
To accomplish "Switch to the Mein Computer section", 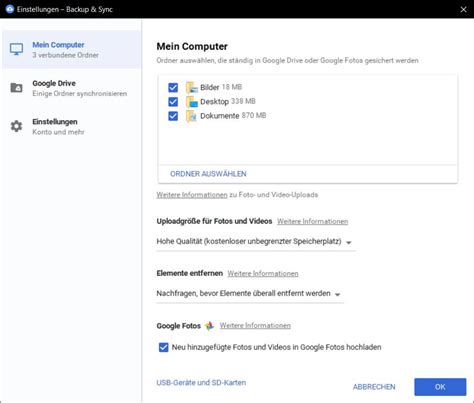I will [x=72, y=49].
